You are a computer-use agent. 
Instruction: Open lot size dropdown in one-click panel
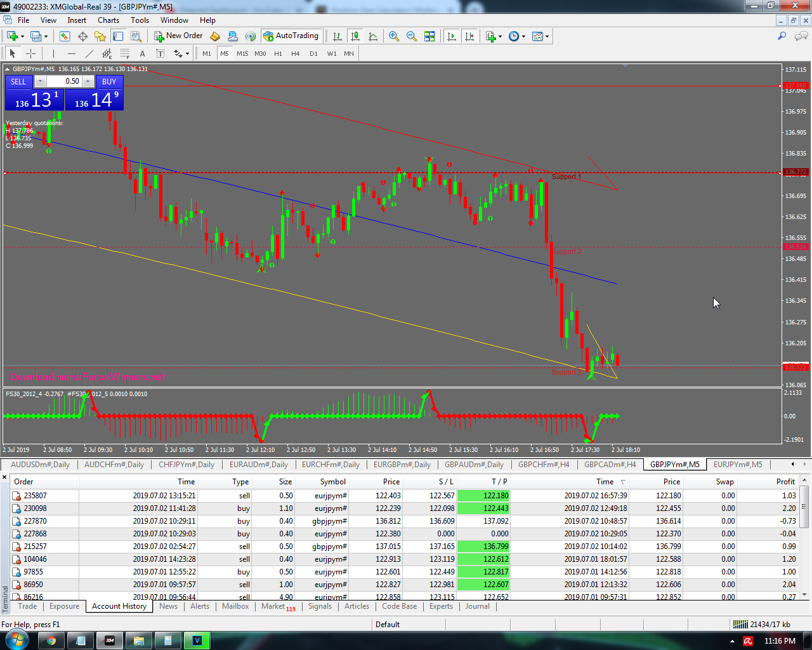pyautogui.click(x=40, y=81)
